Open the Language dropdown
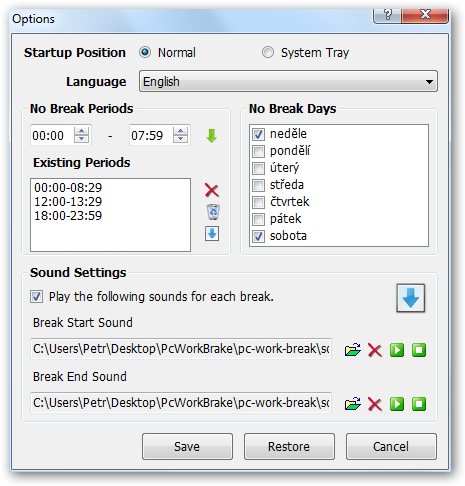The height and width of the screenshot is (486, 465). (288, 81)
